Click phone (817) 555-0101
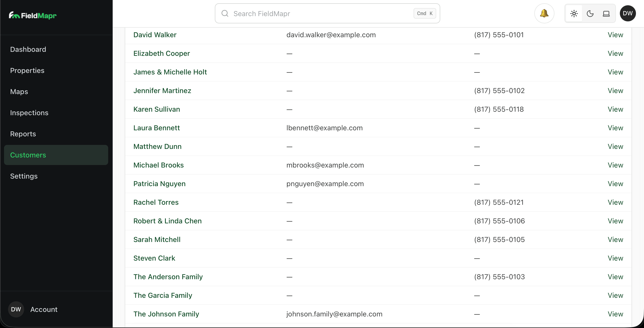Viewport: 644px width, 328px height. (499, 35)
